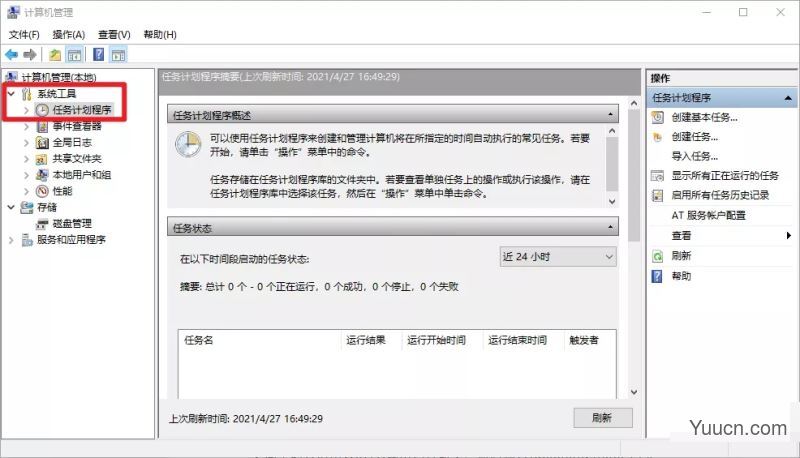Open the 近 24 小时 time range dropdown
The height and width of the screenshot is (458, 800).
tap(558, 257)
